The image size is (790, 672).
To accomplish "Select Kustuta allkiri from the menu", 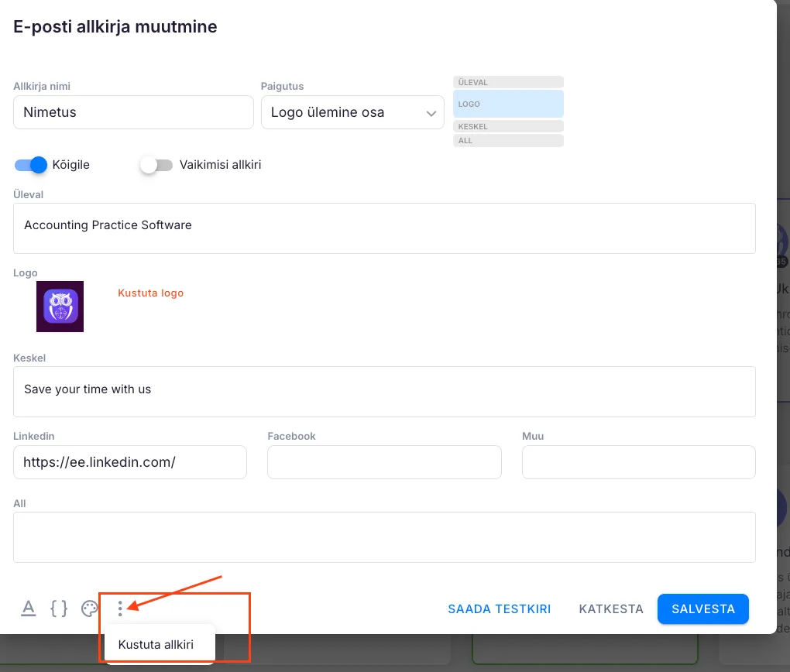I will [156, 644].
